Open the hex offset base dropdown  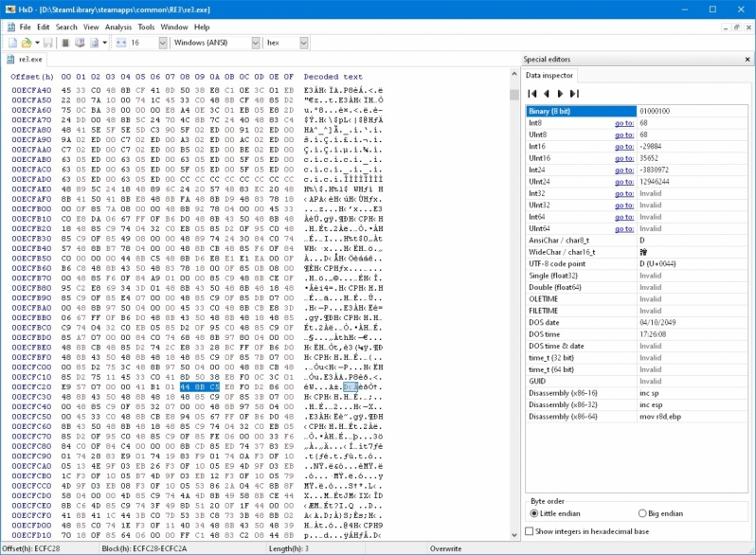304,43
